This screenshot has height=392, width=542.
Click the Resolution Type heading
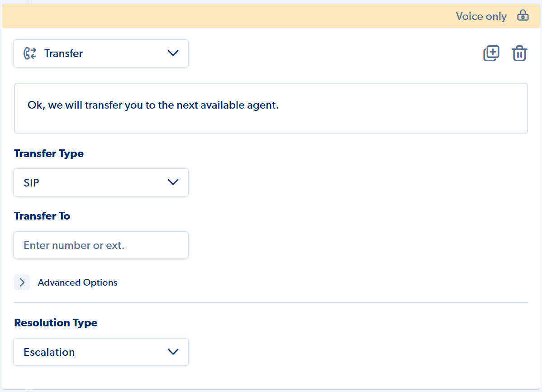[56, 322]
